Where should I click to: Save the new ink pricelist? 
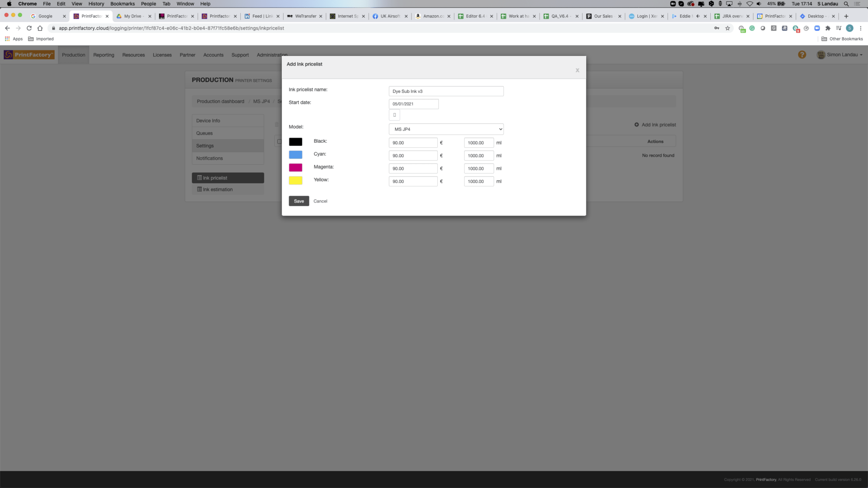pyautogui.click(x=298, y=201)
